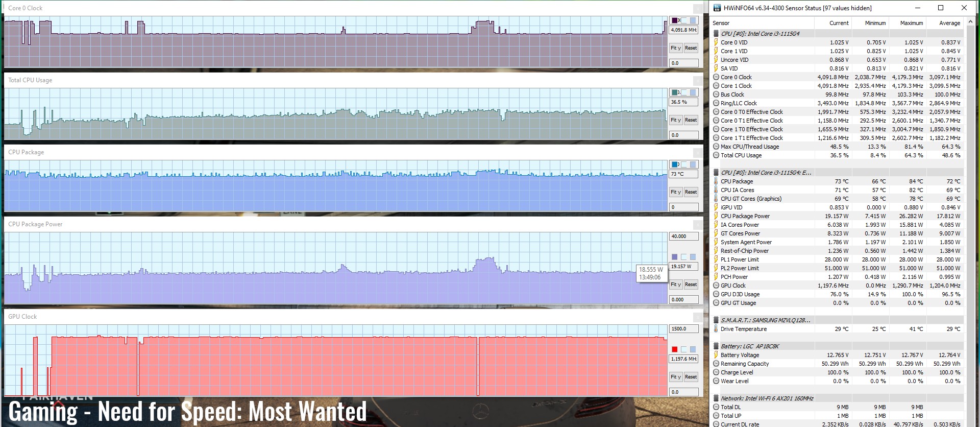Click the chip icon for Battery: LGC AP18C8K
The image size is (980, 427).
pos(716,346)
